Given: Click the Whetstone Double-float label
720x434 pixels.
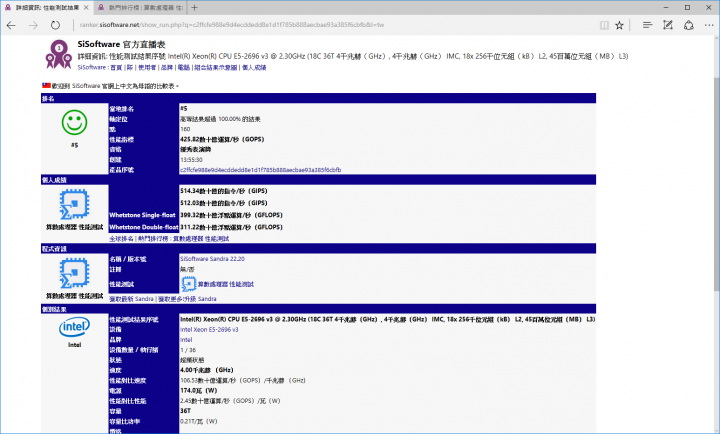Looking at the screenshot, I should coord(144,227).
